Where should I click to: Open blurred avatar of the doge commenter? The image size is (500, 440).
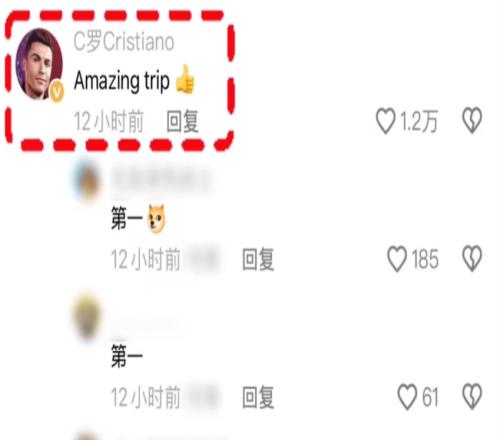pos(87,180)
